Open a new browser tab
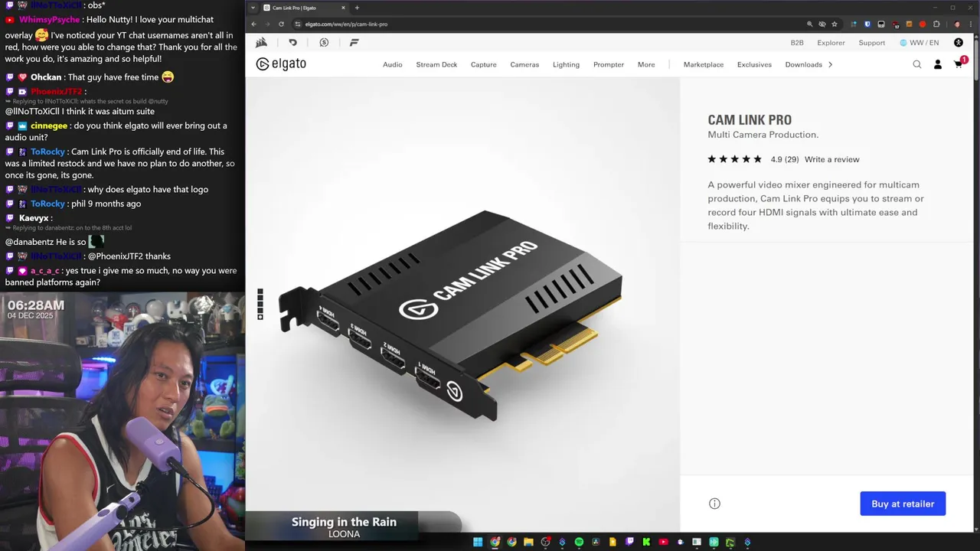 [x=357, y=8]
